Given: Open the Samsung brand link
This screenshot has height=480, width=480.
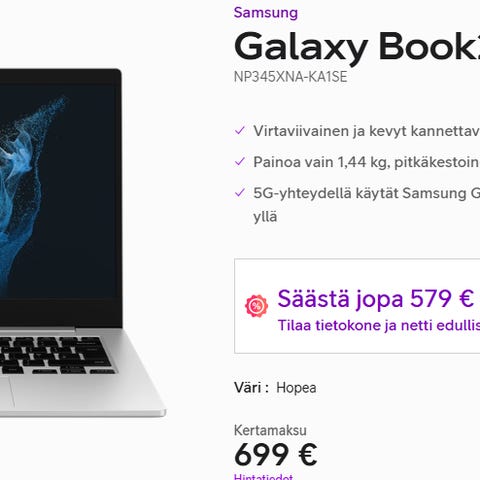Looking at the screenshot, I should [266, 13].
